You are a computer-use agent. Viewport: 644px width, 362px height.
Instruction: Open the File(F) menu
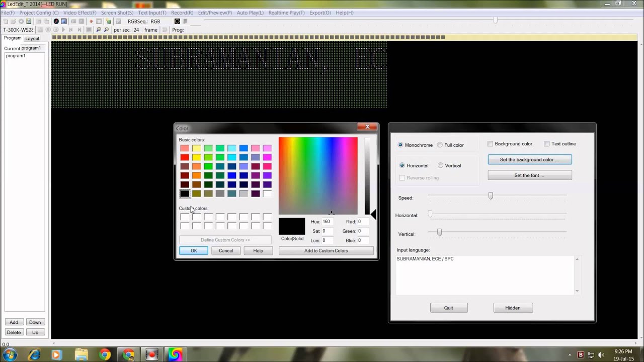(x=8, y=13)
